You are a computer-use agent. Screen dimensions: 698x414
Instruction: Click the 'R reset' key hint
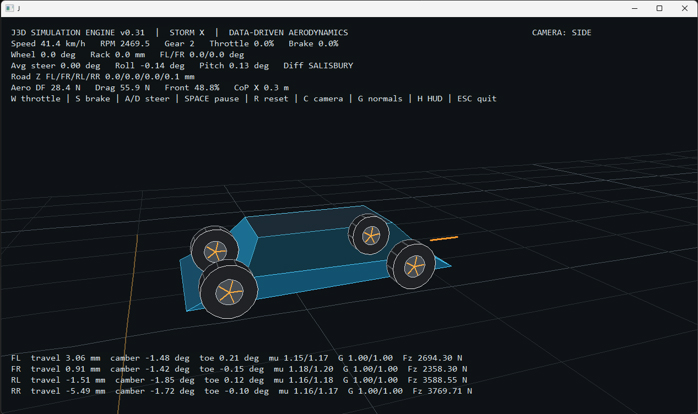coord(271,99)
